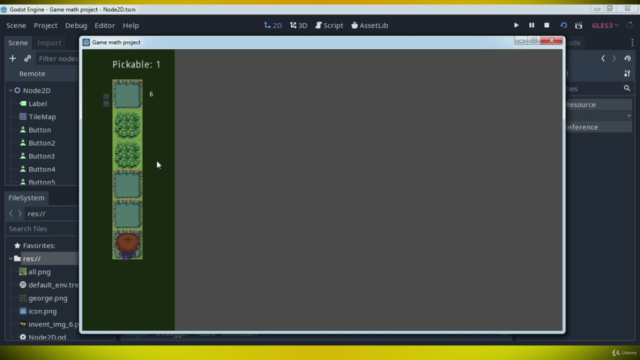This screenshot has width=640, height=360.
Task: Switch to the 3D workspace
Action: coord(298,25)
